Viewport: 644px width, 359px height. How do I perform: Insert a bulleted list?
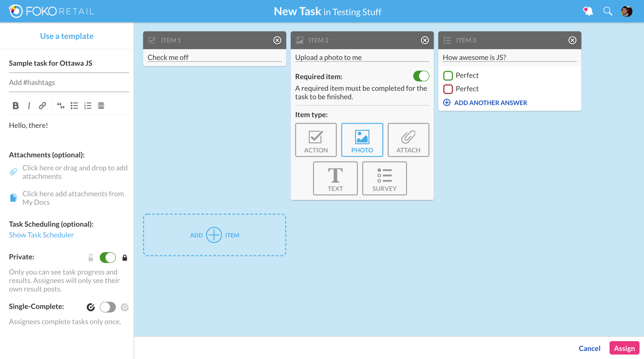(74, 106)
